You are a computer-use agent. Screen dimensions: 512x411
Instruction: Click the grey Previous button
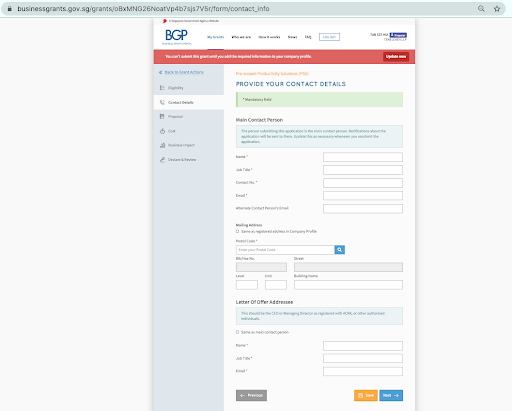[x=251, y=395]
